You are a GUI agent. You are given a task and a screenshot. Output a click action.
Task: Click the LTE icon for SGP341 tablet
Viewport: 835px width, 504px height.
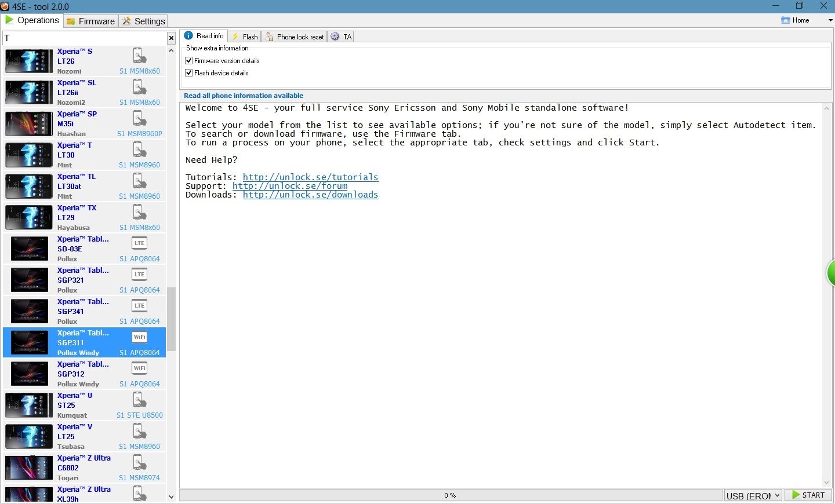139,305
